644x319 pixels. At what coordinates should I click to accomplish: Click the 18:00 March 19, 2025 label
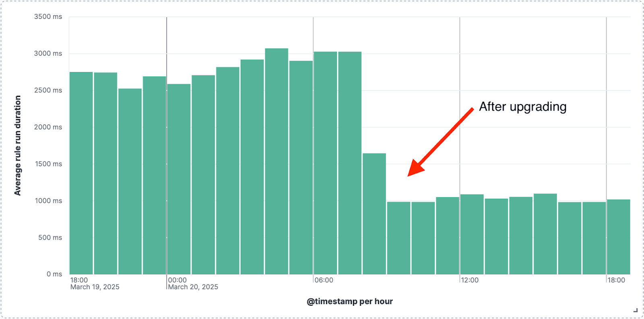[95, 284]
